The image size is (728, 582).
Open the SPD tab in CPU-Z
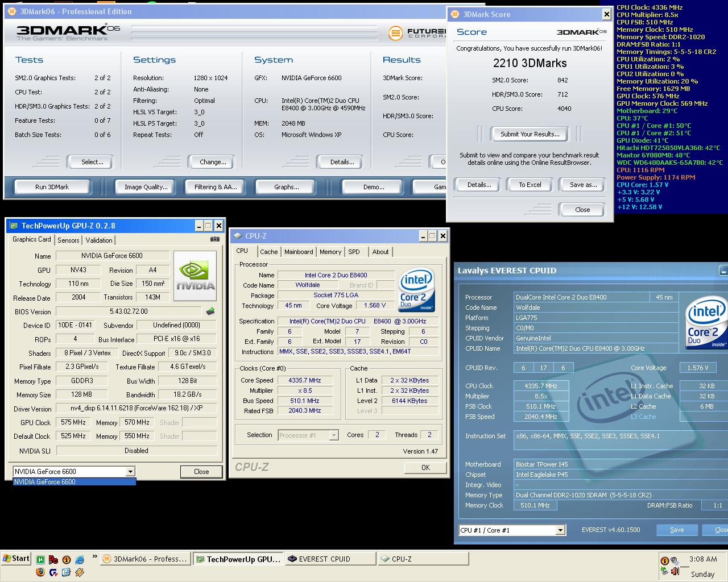pyautogui.click(x=354, y=252)
